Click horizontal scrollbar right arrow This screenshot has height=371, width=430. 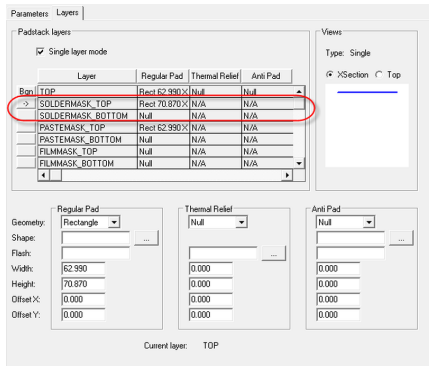click(287, 175)
